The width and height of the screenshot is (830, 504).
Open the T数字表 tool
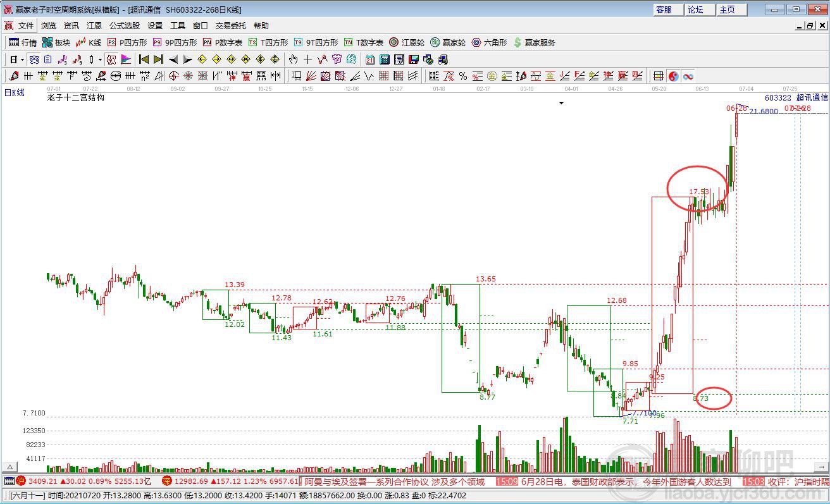(364, 42)
